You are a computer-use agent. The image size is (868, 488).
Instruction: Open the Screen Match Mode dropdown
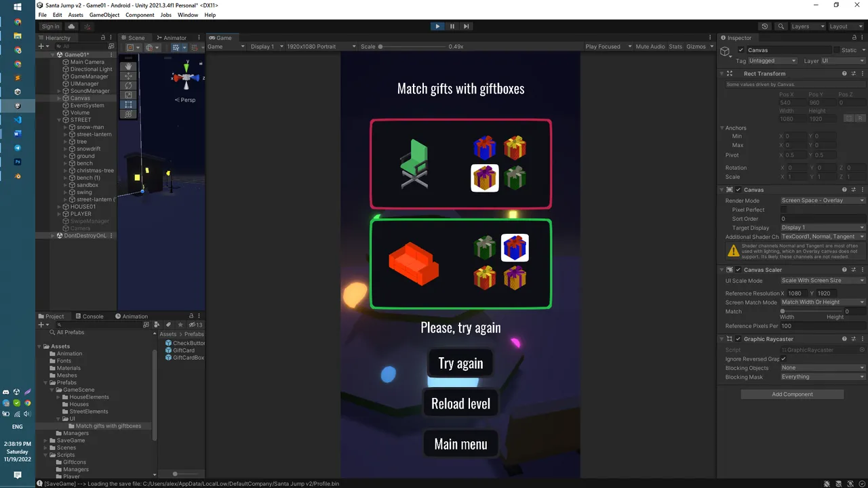click(823, 302)
